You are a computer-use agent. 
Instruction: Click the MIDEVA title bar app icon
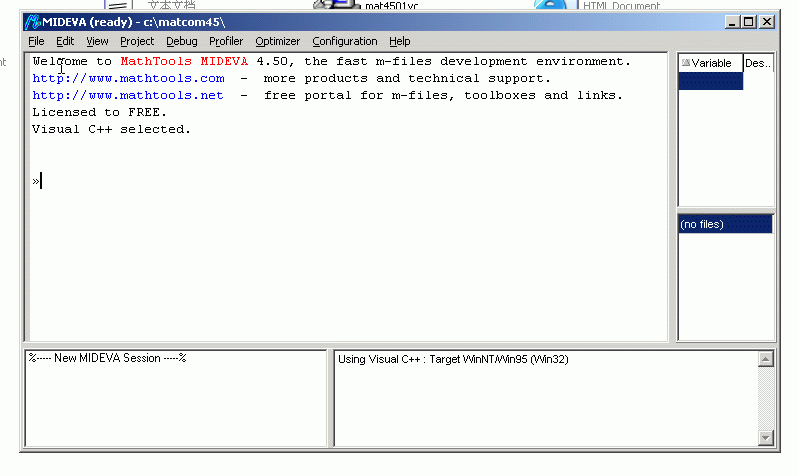32,22
